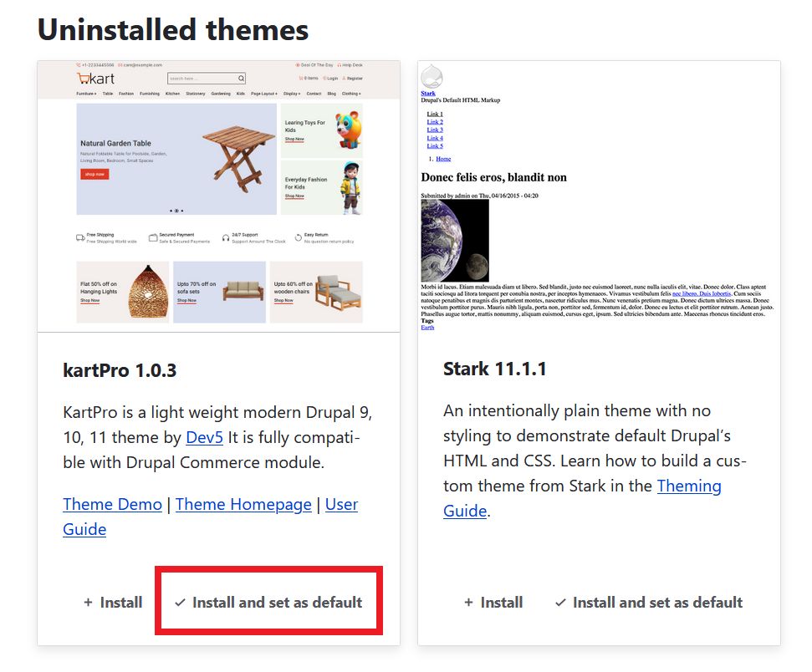Click the Kart logo in kartPro preview
The image size is (812, 672).
click(x=94, y=79)
